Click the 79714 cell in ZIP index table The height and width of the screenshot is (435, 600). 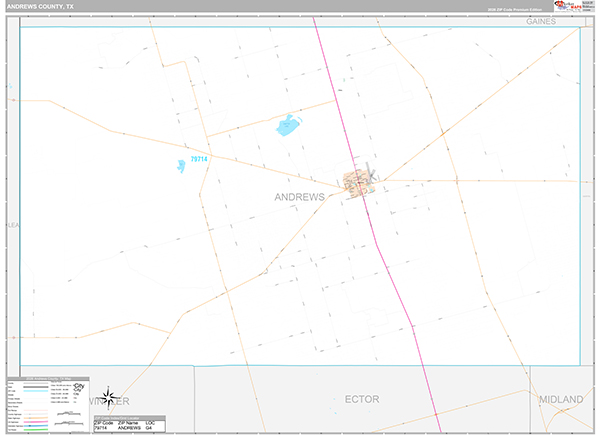(x=101, y=428)
